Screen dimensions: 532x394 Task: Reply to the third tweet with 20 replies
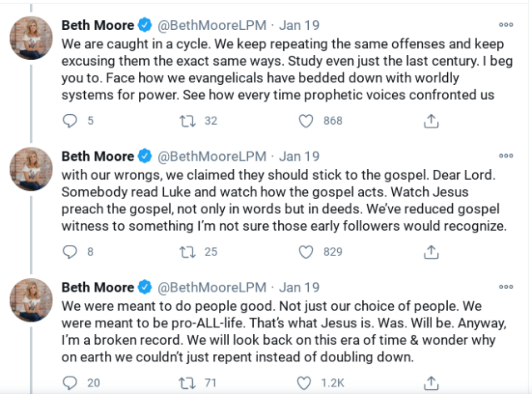(x=70, y=382)
